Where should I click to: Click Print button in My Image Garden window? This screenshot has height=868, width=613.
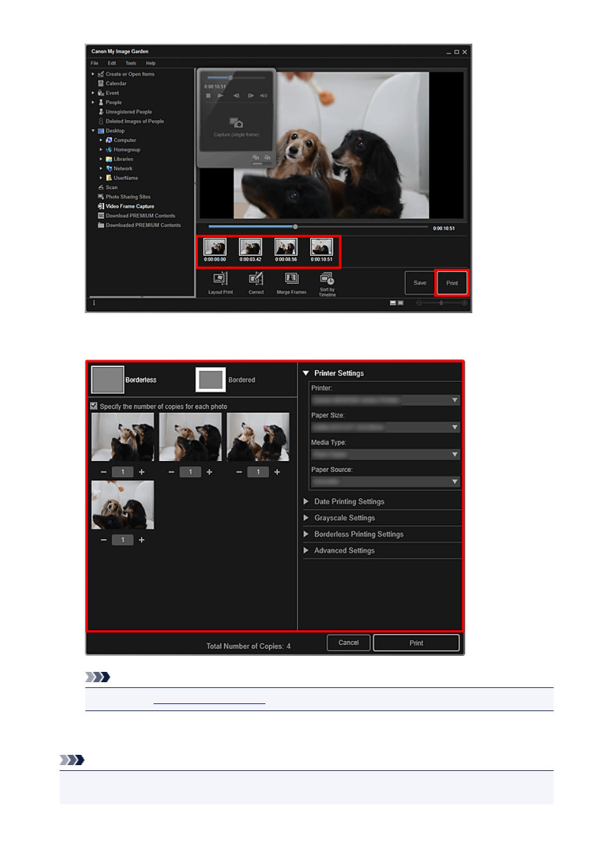[452, 283]
